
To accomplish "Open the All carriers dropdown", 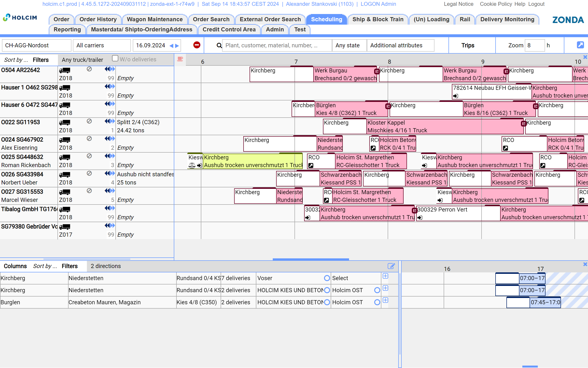I will 102,45.
